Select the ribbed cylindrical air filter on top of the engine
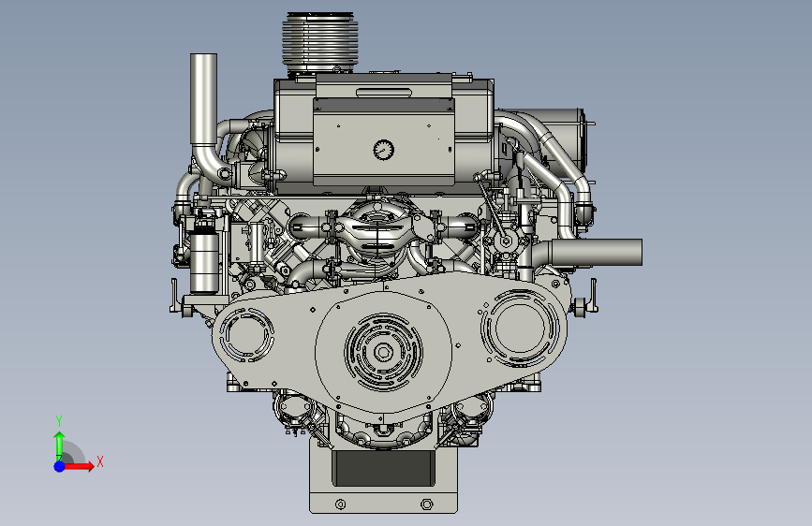The width and height of the screenshot is (812, 526). pos(320,45)
